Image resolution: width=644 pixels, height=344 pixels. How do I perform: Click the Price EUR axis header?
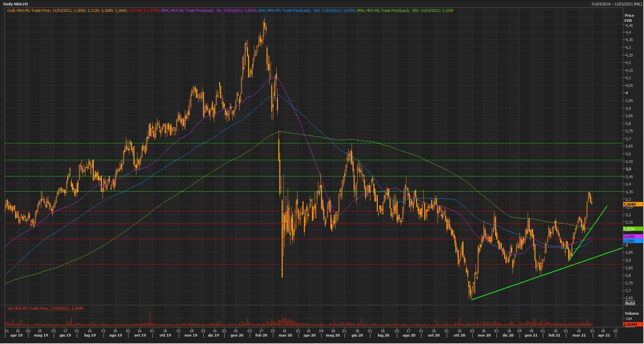pyautogui.click(x=629, y=18)
